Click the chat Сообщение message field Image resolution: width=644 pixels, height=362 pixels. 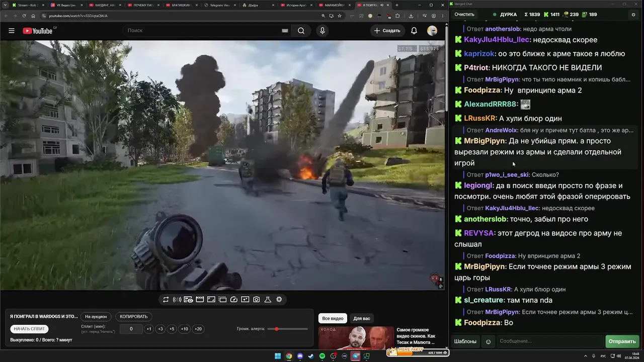point(549,342)
